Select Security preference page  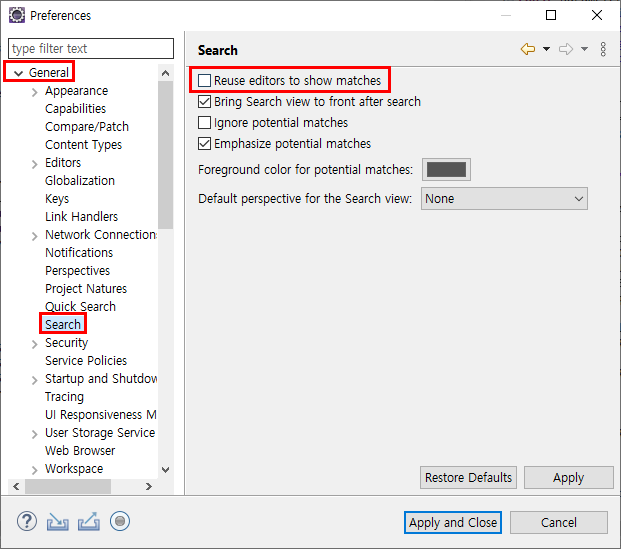(x=66, y=343)
